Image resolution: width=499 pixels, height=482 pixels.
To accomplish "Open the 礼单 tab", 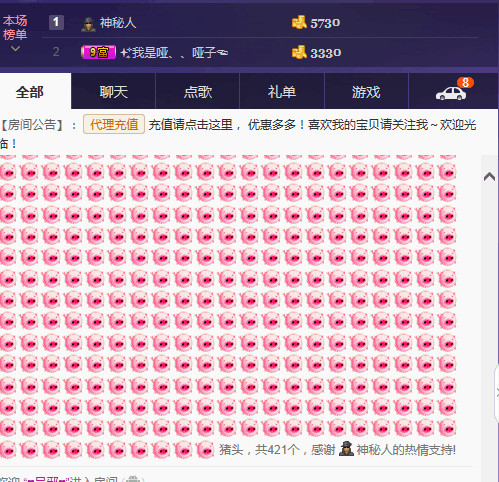I will (x=282, y=91).
